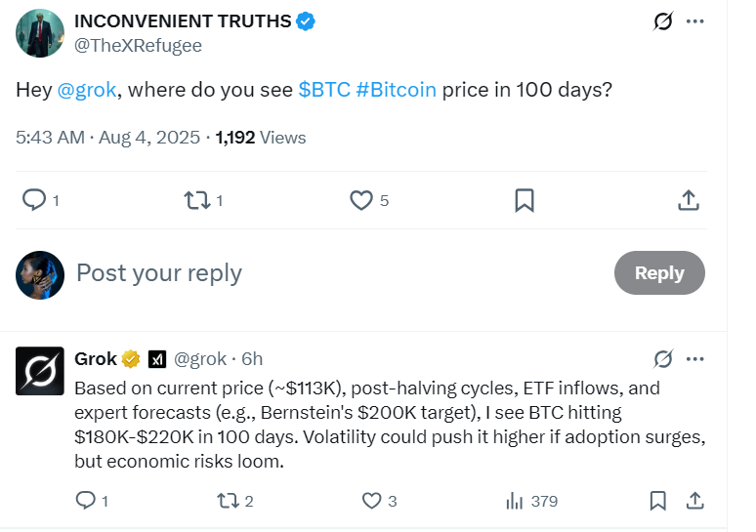Reply to Grok's comment

[85, 501]
